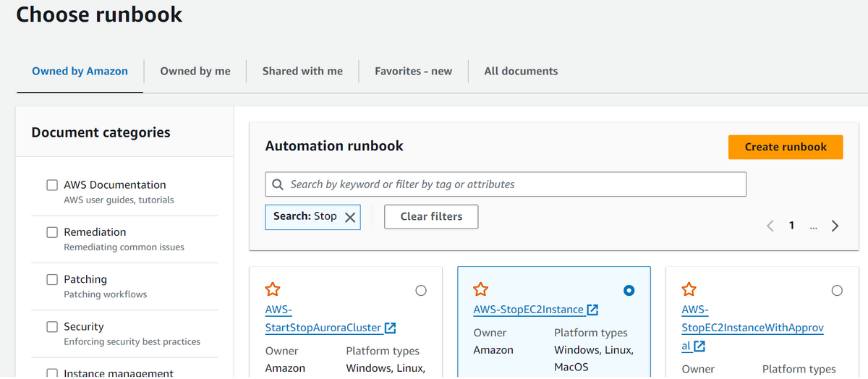Check the Security category
Screen dimensions: 868x379
click(x=52, y=327)
